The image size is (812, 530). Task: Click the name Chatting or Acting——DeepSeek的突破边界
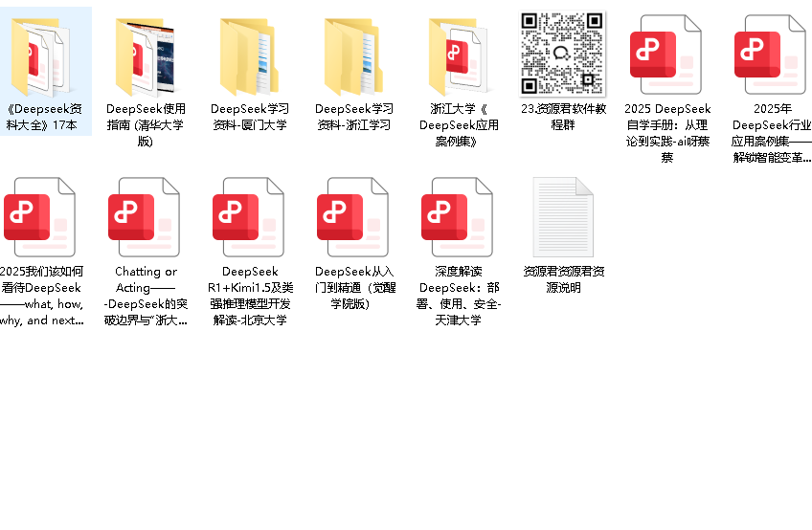click(x=146, y=296)
